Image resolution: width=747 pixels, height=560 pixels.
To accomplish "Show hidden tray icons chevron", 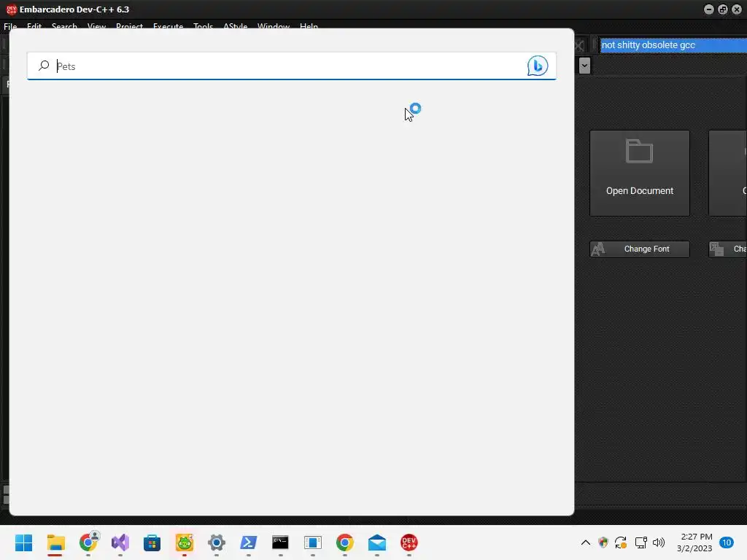I will 586,542.
